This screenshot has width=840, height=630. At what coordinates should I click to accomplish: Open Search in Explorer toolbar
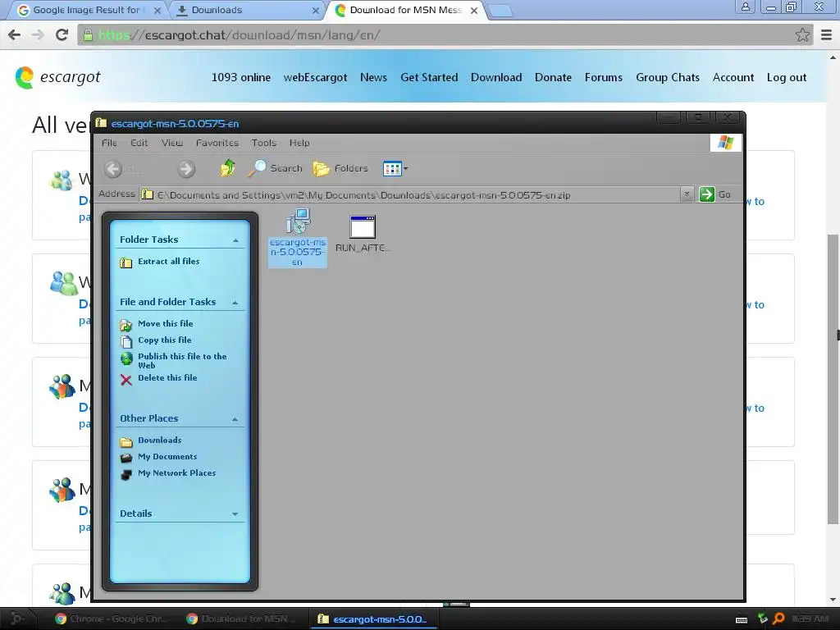point(276,168)
